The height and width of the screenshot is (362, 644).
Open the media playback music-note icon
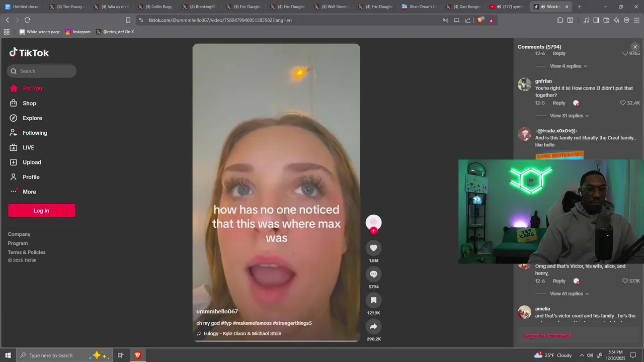[586, 20]
